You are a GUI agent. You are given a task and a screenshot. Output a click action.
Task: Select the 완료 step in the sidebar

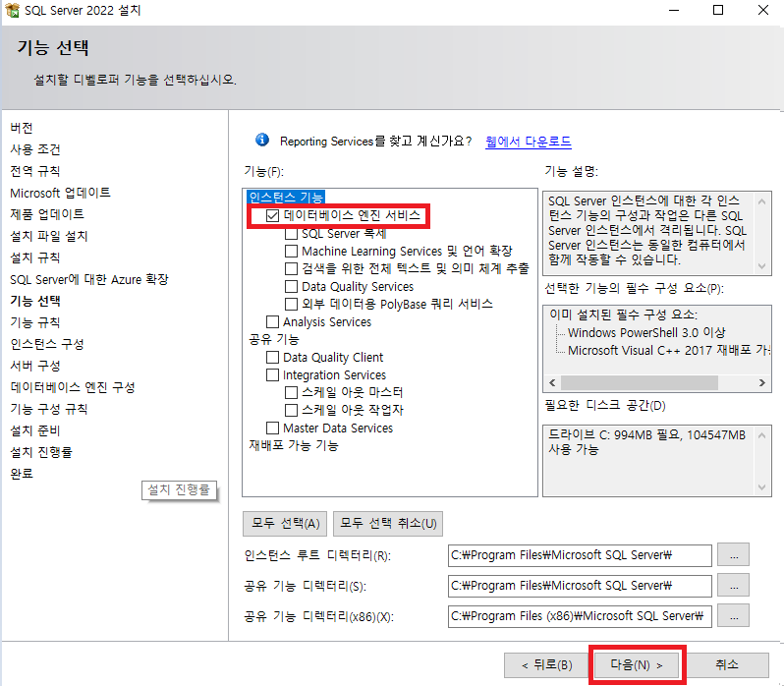tap(22, 474)
